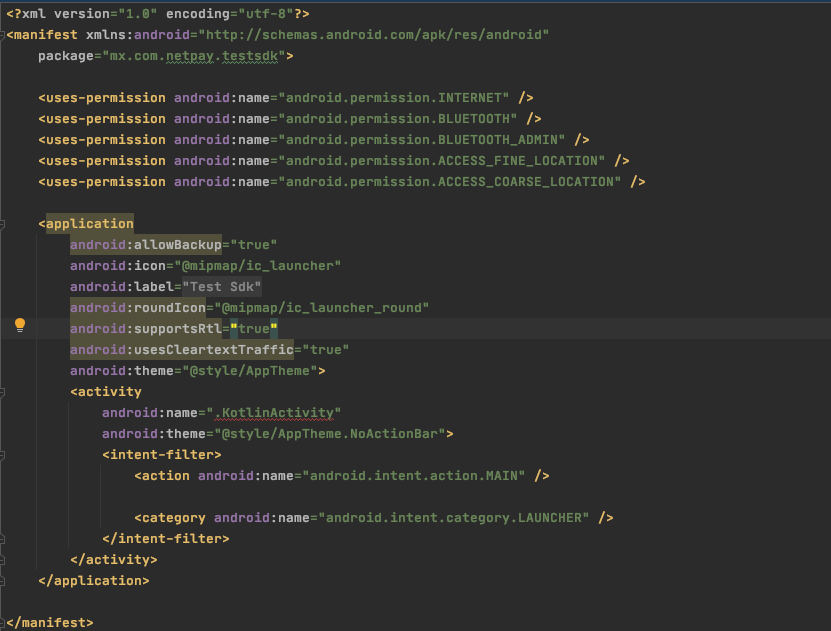Click the android:allowBackup attribute name

tap(146, 245)
